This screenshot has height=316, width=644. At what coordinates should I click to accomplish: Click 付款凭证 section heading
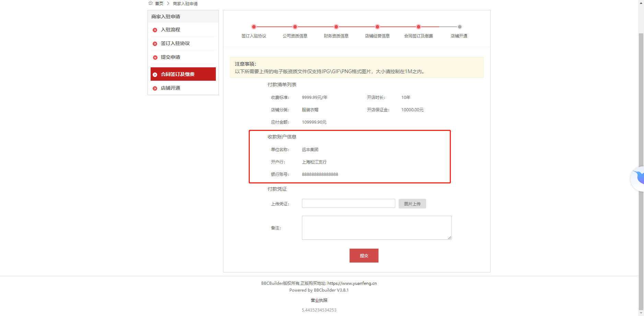point(277,189)
